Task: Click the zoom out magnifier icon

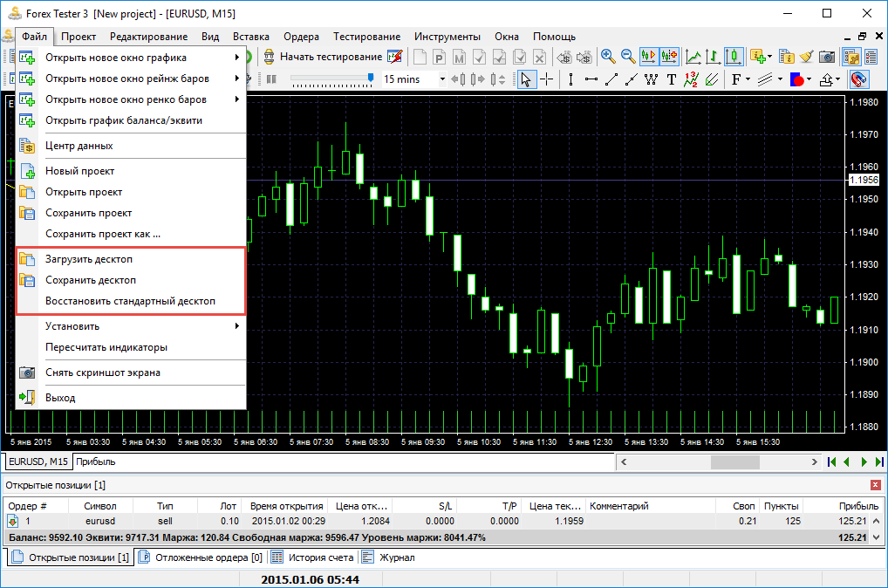Action: [628, 57]
